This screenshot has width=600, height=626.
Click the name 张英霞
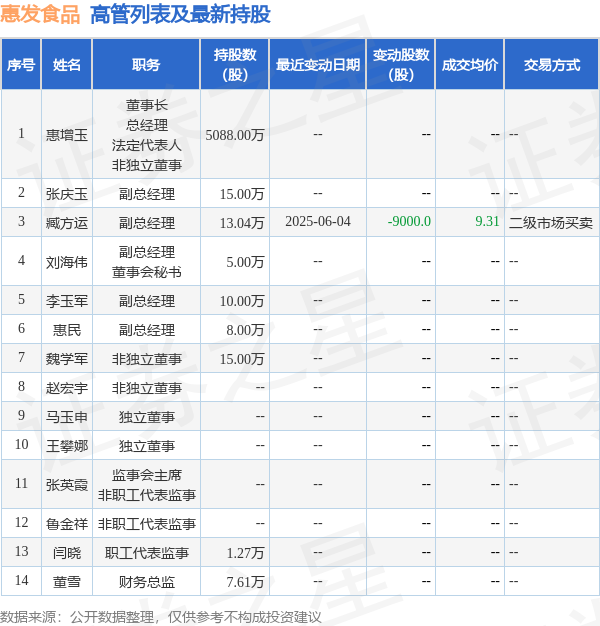tap(67, 485)
